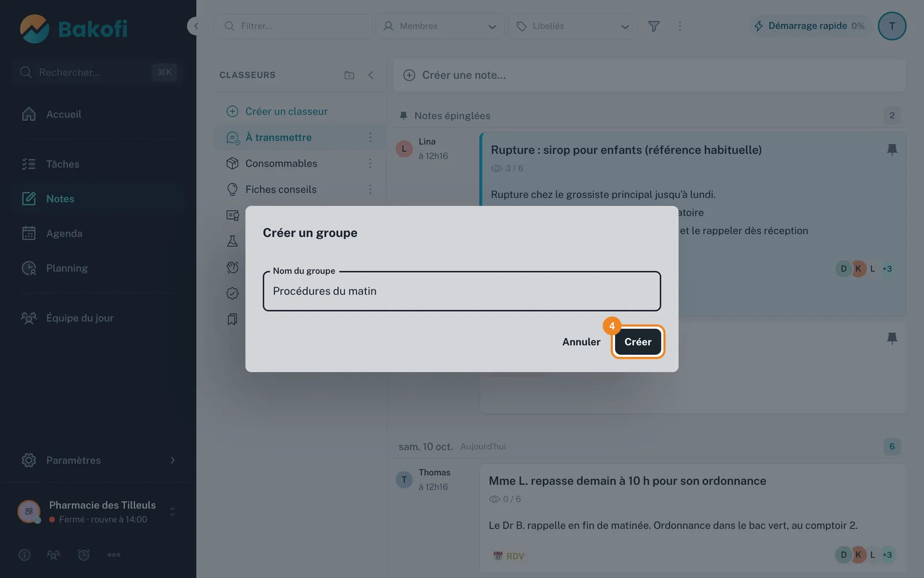Click new folder icon in Classeurs
Image resolution: width=924 pixels, height=578 pixels.
pyautogui.click(x=349, y=75)
